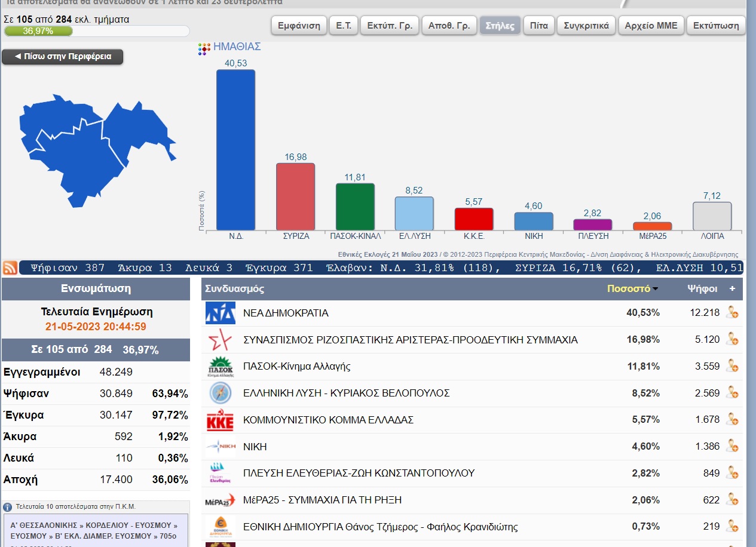Click the orange RSS feed icon
This screenshot has height=547, width=756.
[x=10, y=268]
